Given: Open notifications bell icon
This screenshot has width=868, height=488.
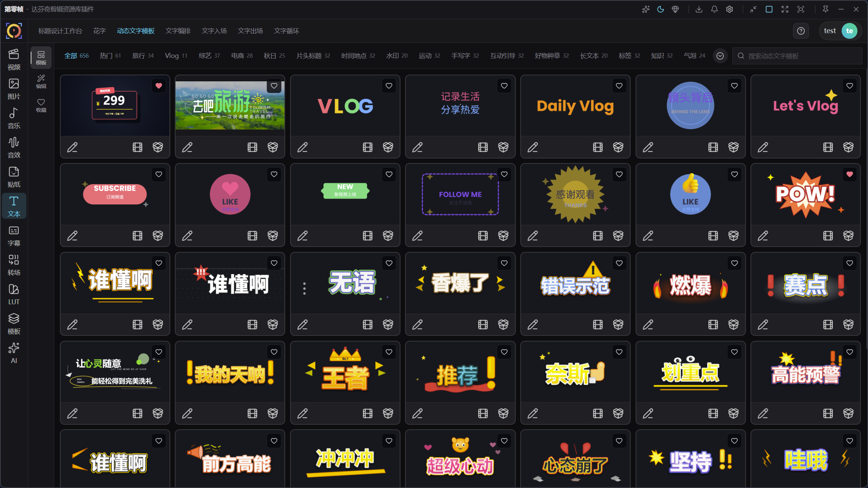Looking at the screenshot, I should 714,9.
